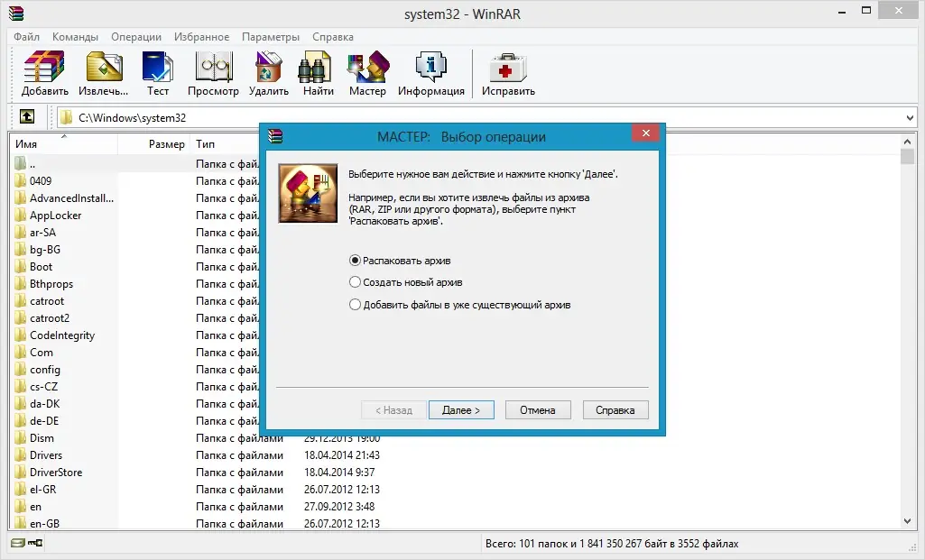Click the folder icon of DriverStore row
Screen dimensions: 925x560
20,473
